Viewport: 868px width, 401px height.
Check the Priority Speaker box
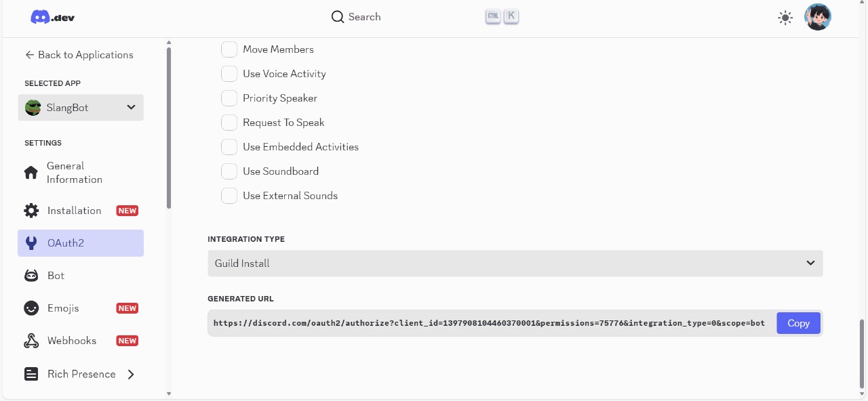click(229, 98)
